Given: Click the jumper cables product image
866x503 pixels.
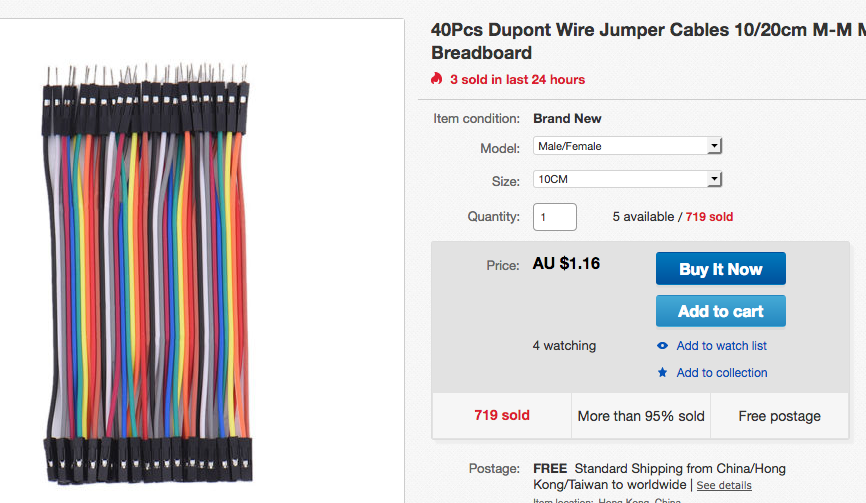Looking at the screenshot, I should tap(147, 274).
